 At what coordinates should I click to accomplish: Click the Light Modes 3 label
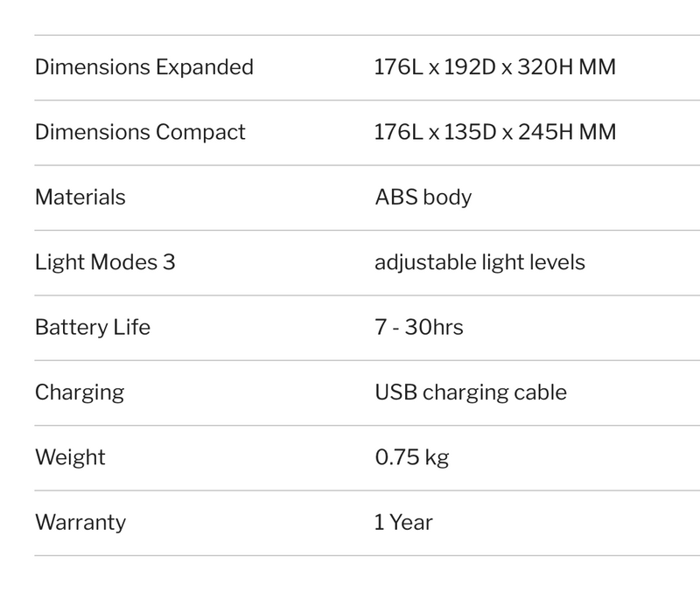point(105,262)
